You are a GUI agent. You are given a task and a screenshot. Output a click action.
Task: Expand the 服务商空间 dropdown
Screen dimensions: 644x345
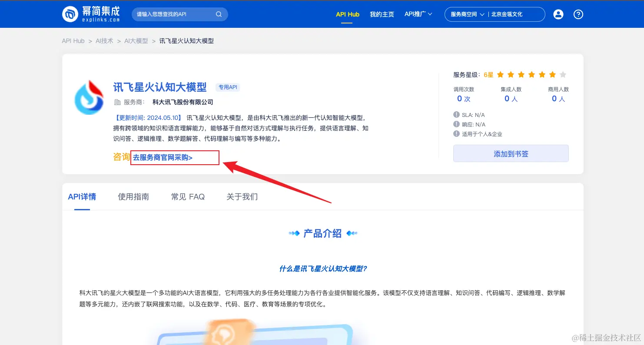pyautogui.click(x=467, y=14)
